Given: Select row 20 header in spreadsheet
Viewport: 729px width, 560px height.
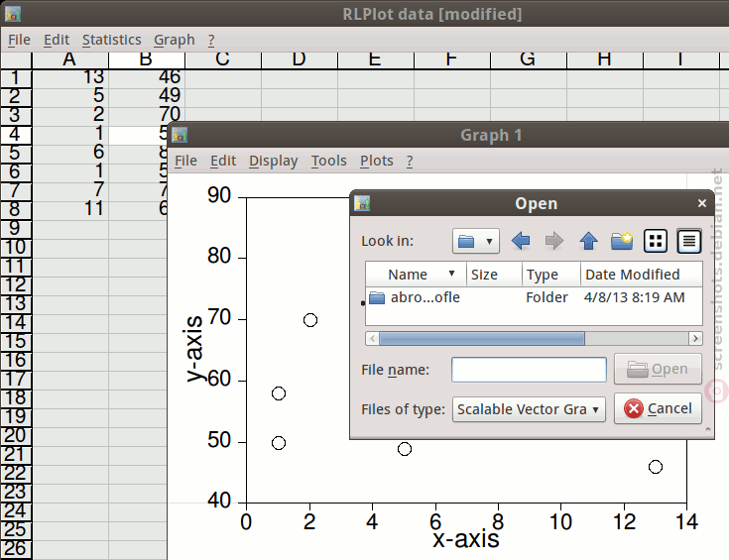Looking at the screenshot, I should click(16, 435).
